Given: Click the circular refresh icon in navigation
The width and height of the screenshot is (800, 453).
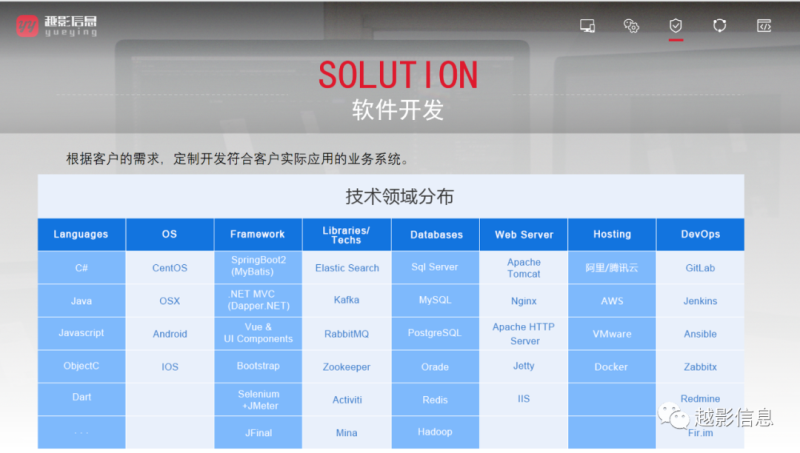Looking at the screenshot, I should coord(719,26).
